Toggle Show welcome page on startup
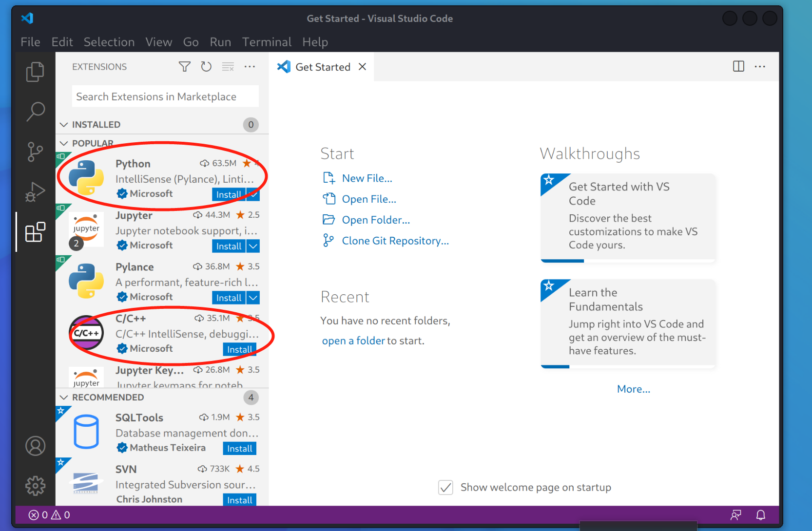The width and height of the screenshot is (812, 531). [x=445, y=487]
